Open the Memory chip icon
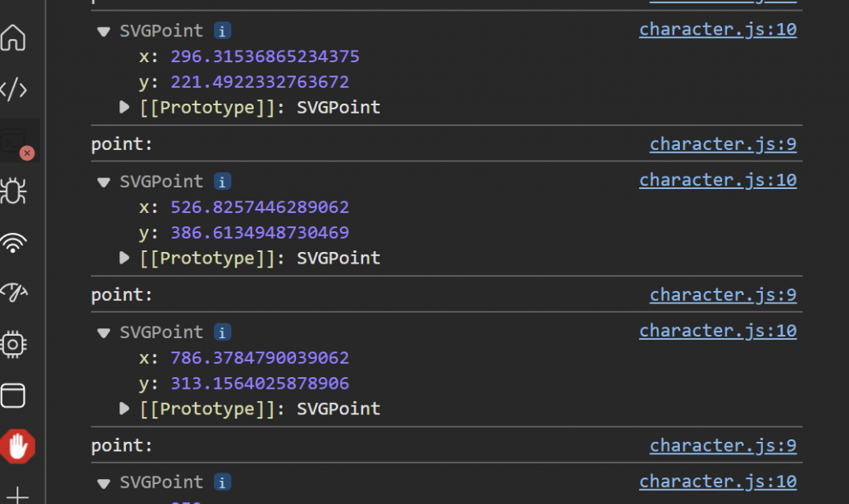The width and height of the screenshot is (849, 504). pyautogui.click(x=13, y=344)
